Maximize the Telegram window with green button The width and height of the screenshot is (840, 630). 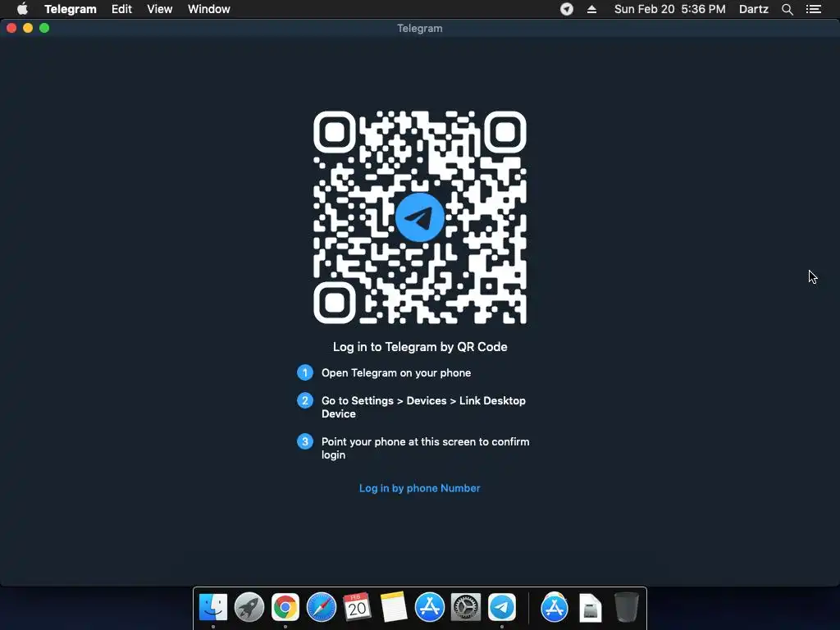pyautogui.click(x=44, y=28)
